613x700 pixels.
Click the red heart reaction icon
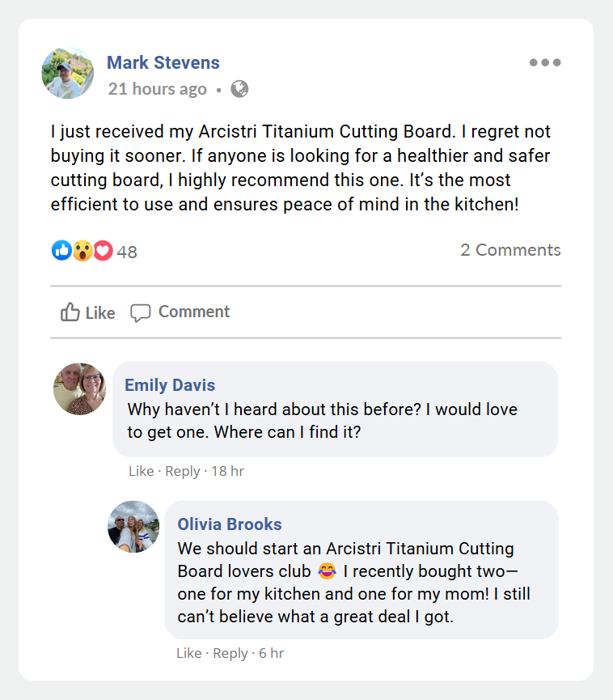[x=103, y=251]
